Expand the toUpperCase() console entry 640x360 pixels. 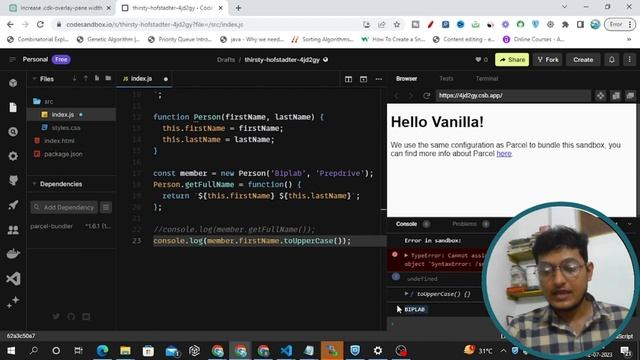coord(406,293)
